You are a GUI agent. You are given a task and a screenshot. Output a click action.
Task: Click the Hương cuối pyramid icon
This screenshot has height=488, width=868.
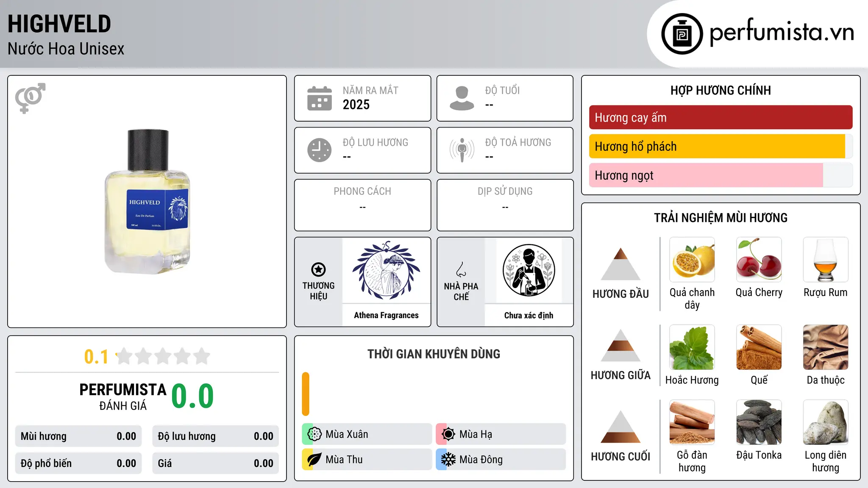(620, 427)
